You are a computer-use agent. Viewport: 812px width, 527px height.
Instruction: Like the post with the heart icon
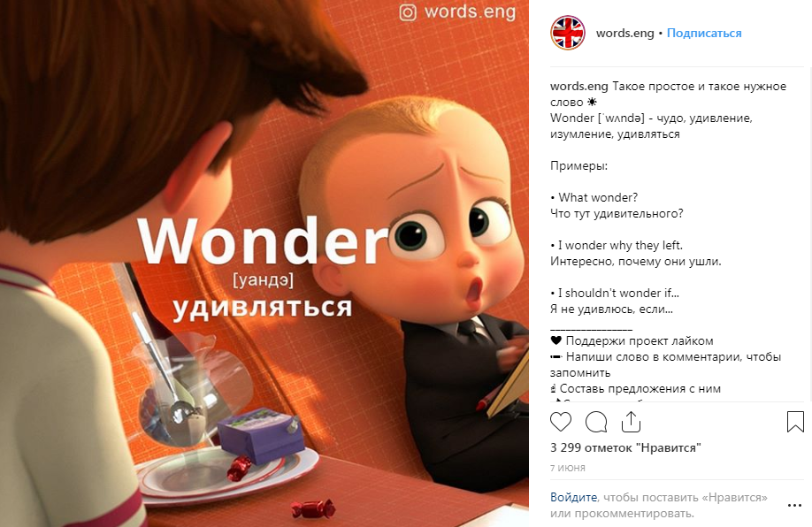[x=560, y=422]
